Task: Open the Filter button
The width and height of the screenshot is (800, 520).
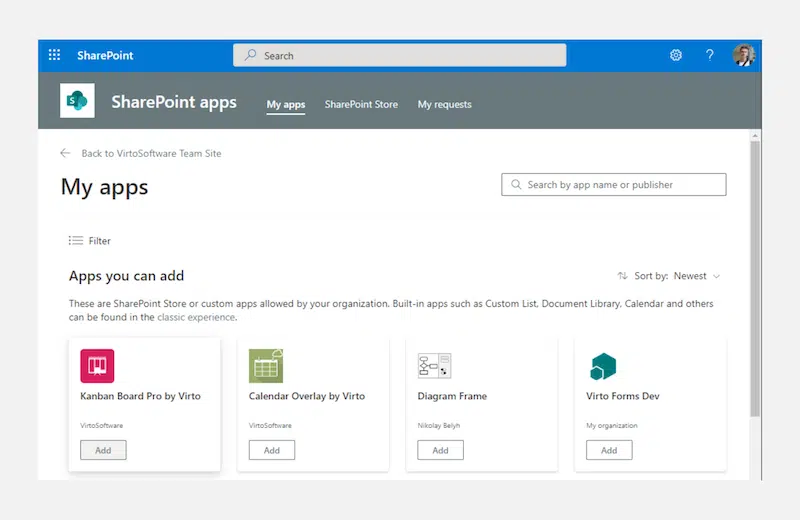Action: click(90, 240)
